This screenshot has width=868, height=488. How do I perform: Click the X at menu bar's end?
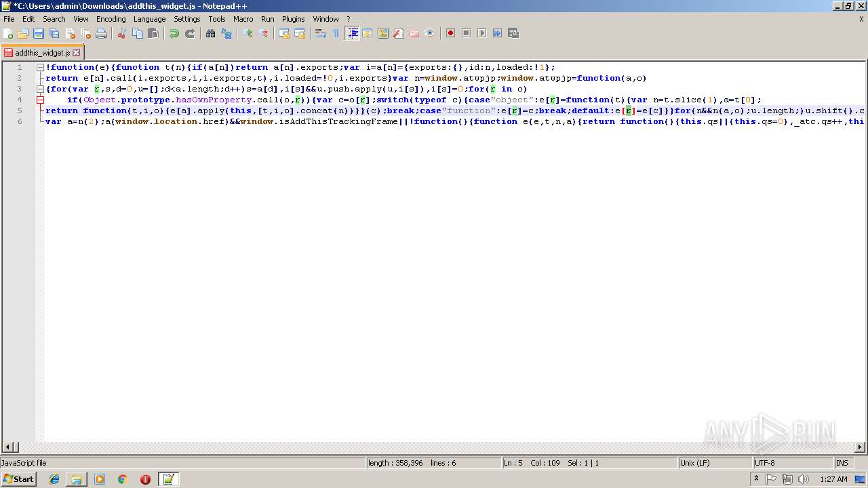(861, 19)
